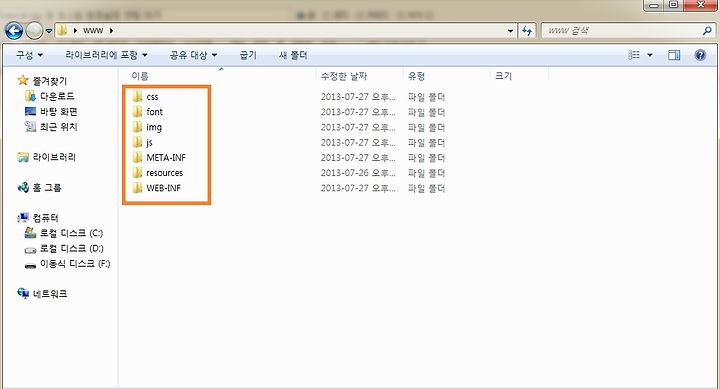Open Help with the question mark icon
Screen dimensions: 720x389
700,55
